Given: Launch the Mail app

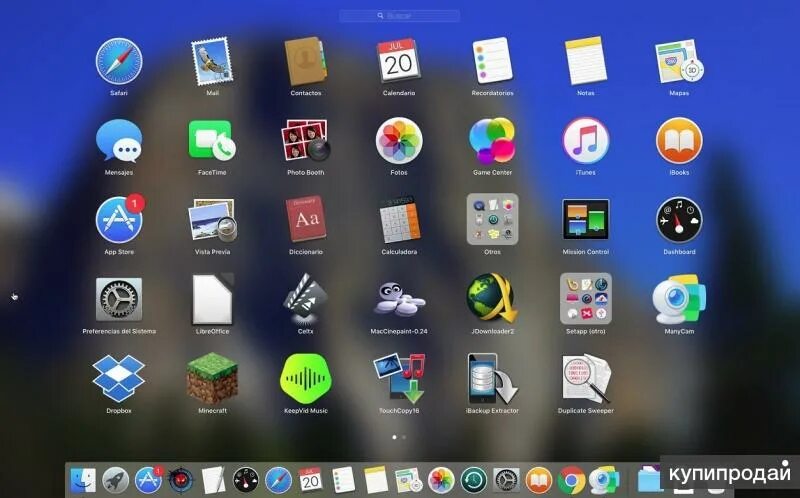Looking at the screenshot, I should [x=212, y=62].
